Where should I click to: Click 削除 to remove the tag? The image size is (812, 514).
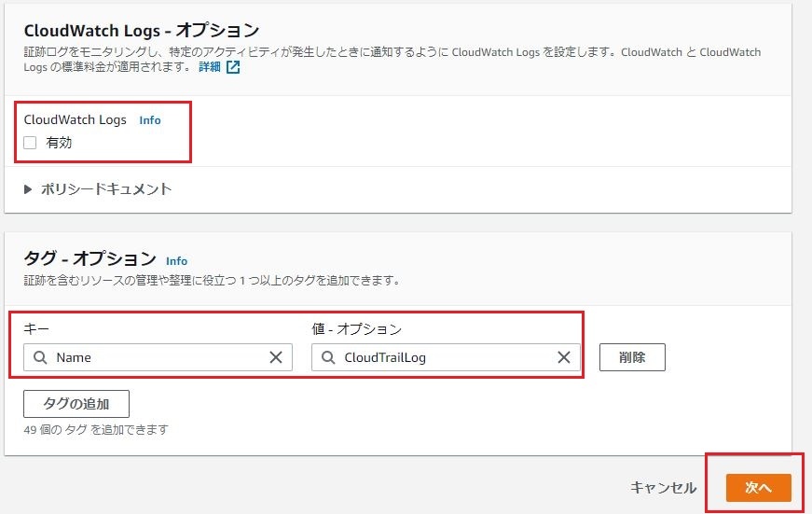tap(632, 357)
